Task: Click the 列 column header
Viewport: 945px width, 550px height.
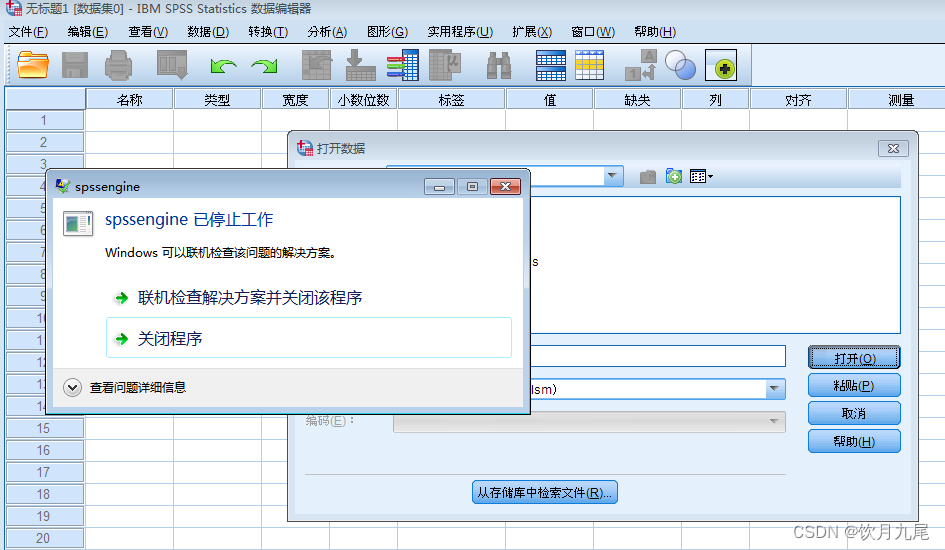Action: click(x=715, y=99)
